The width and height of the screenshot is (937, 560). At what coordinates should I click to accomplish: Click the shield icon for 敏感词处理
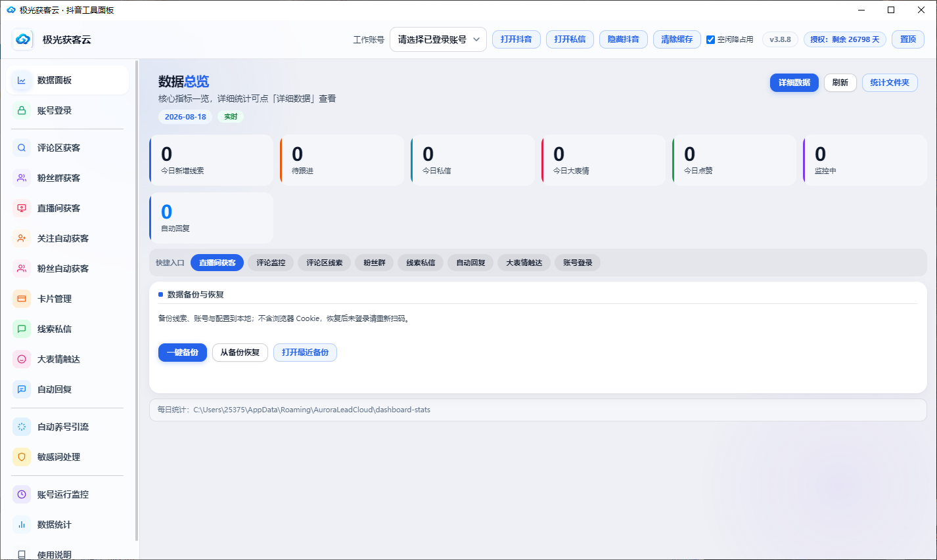pos(22,457)
